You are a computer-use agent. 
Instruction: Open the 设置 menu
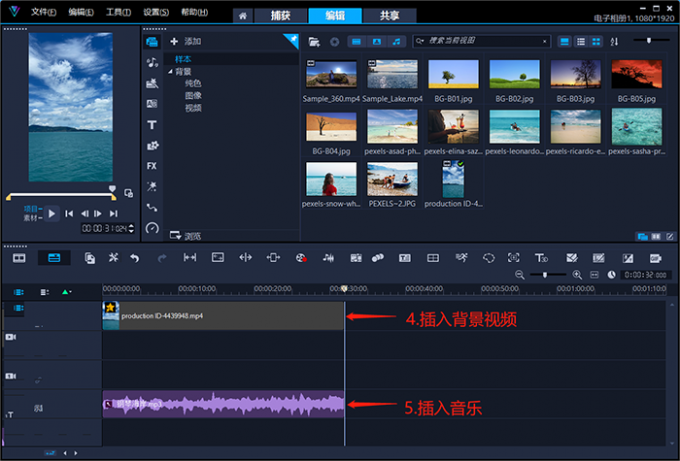(156, 12)
